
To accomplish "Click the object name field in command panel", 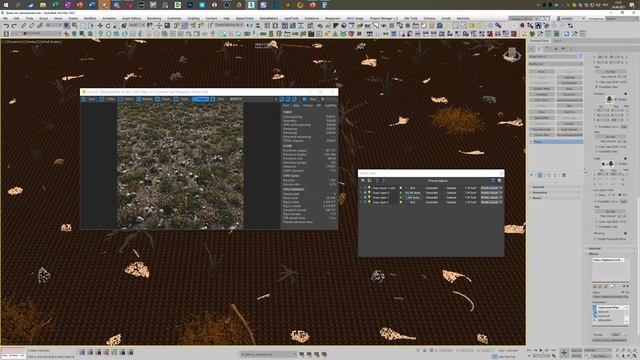I will [553, 56].
